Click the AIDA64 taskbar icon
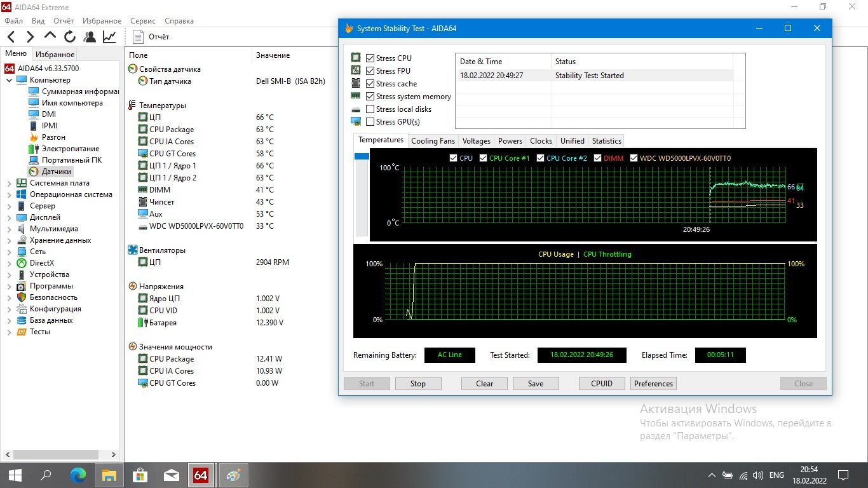 (x=201, y=475)
